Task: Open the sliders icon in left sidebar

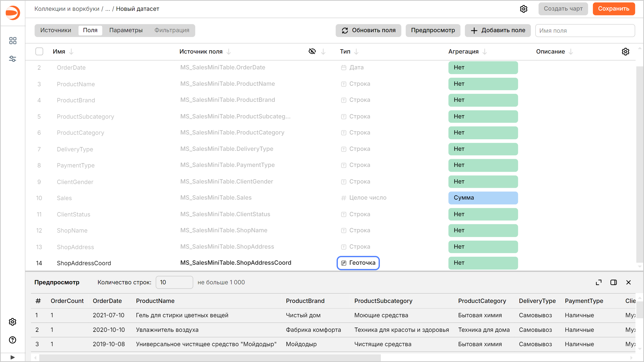Action: click(x=13, y=59)
